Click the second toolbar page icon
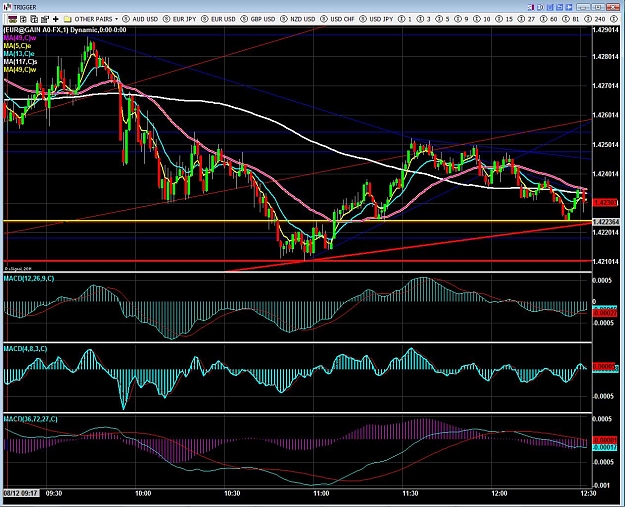The width and height of the screenshot is (625, 507). point(24,19)
